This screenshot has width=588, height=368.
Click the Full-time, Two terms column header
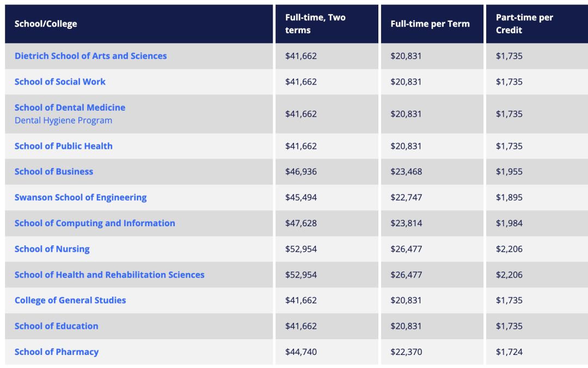point(315,24)
